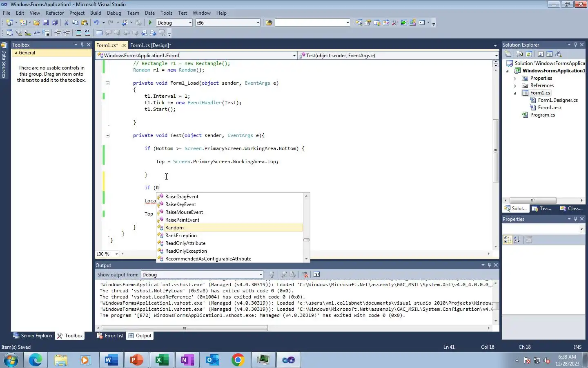
Task: Click the Refresh icon in Solution Explorer
Action: coord(529,54)
